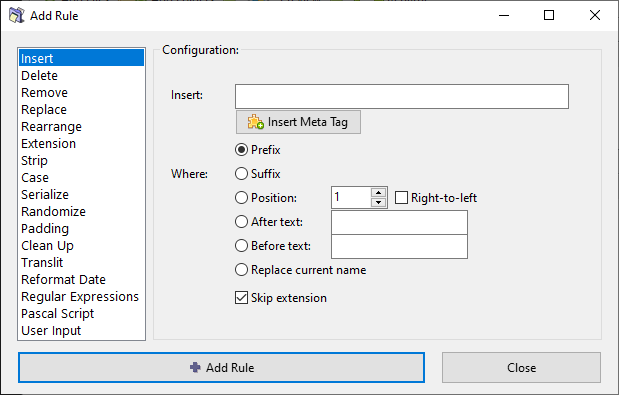Open the Regular Expressions rule type
Image resolution: width=619 pixels, height=395 pixels.
tap(80, 296)
